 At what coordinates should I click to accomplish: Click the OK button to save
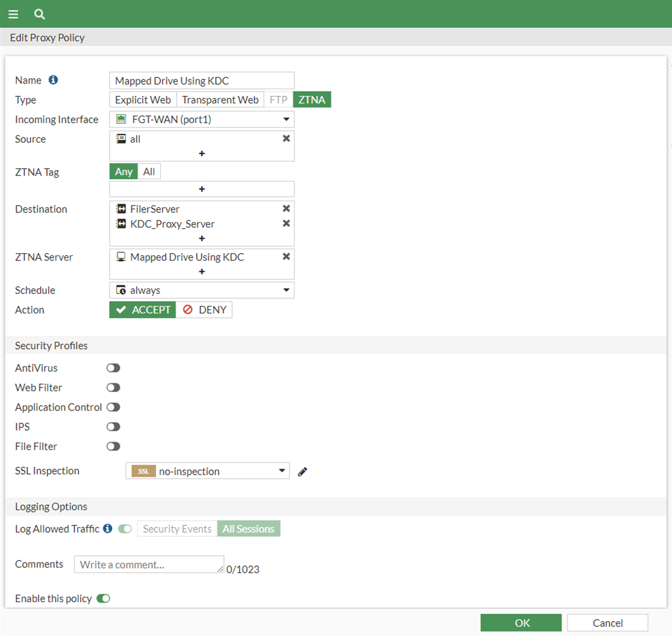tap(521, 623)
